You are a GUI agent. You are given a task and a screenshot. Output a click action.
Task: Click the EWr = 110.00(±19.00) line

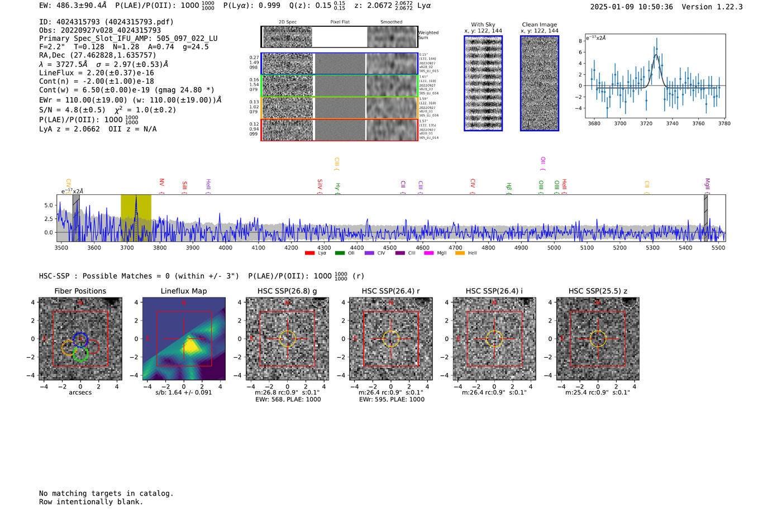130,100
